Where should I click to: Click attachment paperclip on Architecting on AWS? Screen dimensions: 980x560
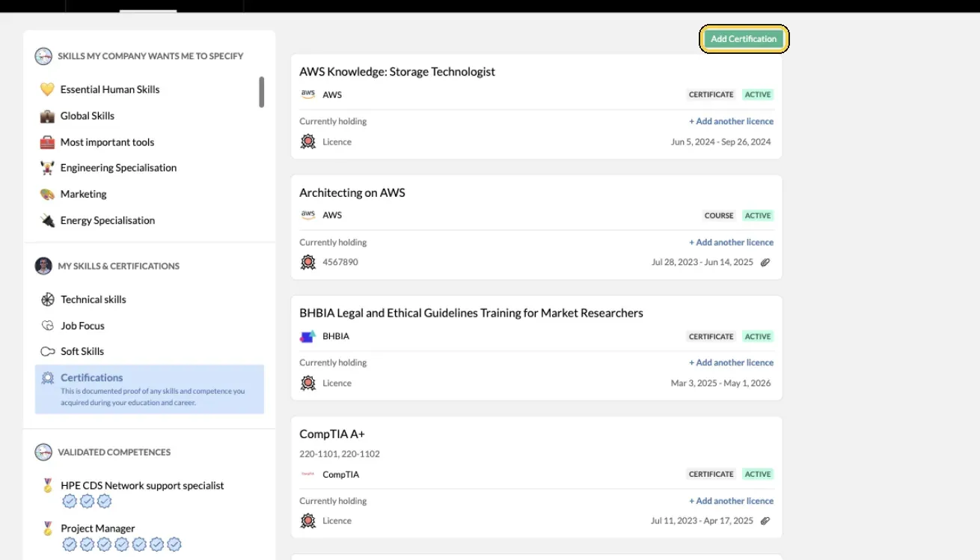(765, 263)
